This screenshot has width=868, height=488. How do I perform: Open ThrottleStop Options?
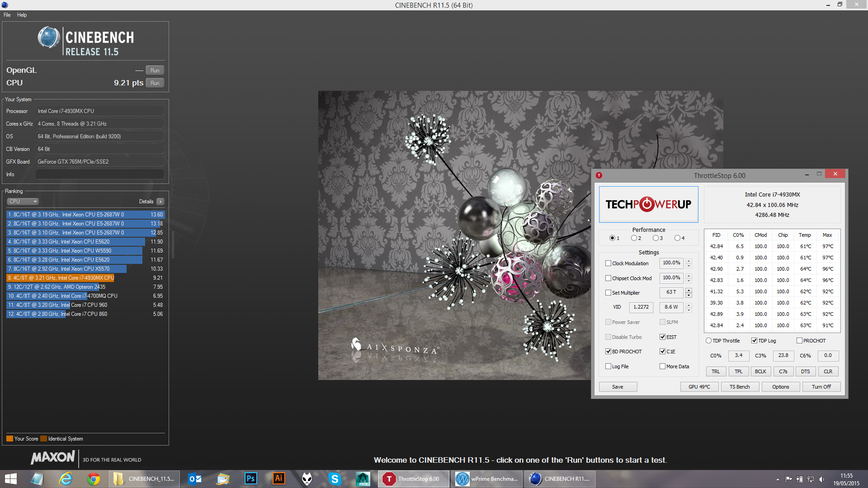pos(780,387)
